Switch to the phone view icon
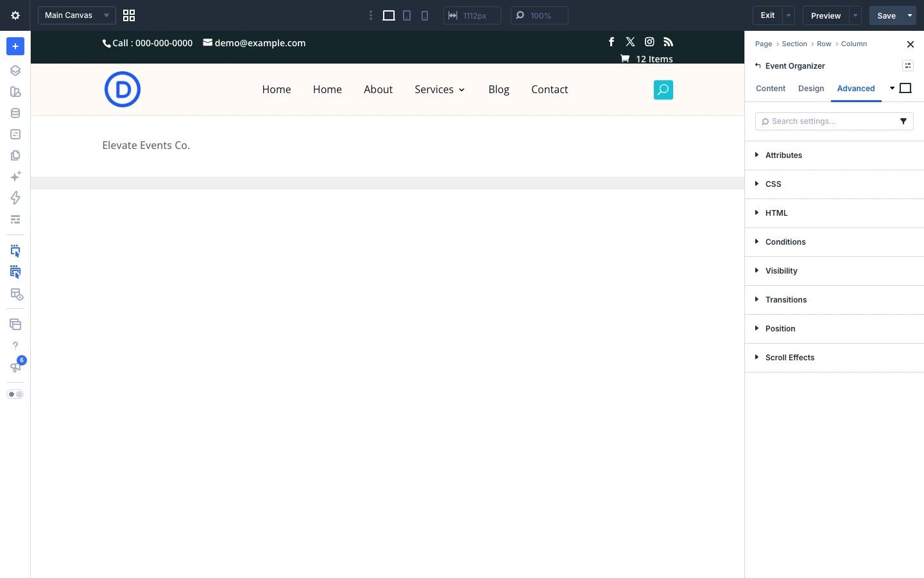Viewport: 924px width, 578px height. [425, 15]
